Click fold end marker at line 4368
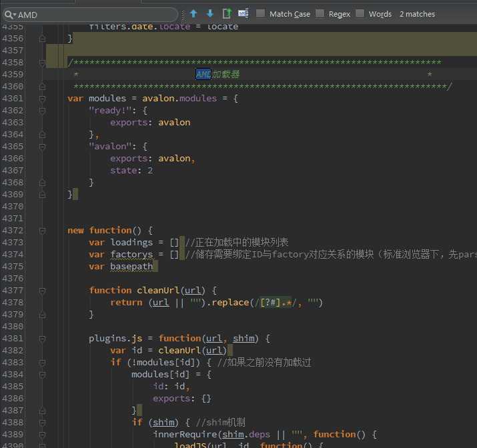Viewport: 477px width, 448px height. pyautogui.click(x=42, y=183)
